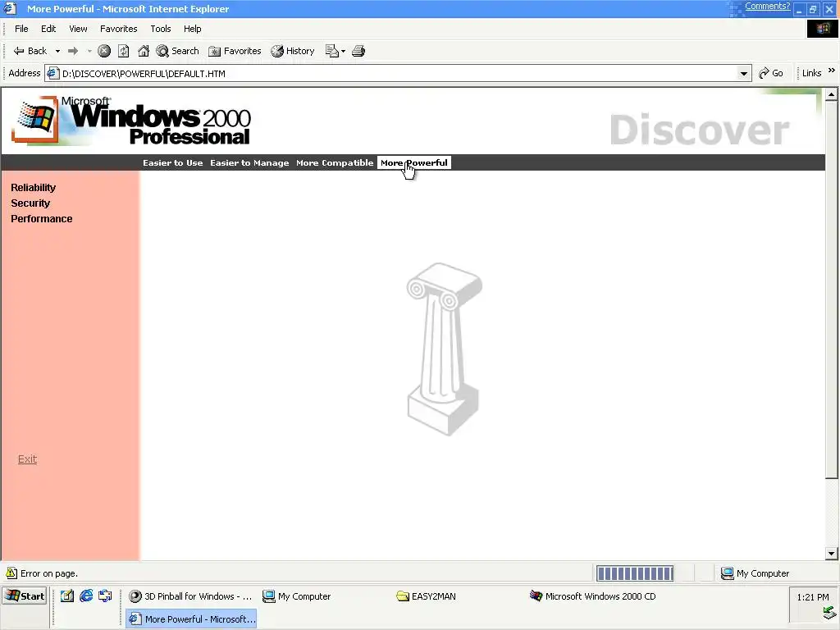This screenshot has width=840, height=630.
Task: Click the Error on page warning icon
Action: (11, 573)
